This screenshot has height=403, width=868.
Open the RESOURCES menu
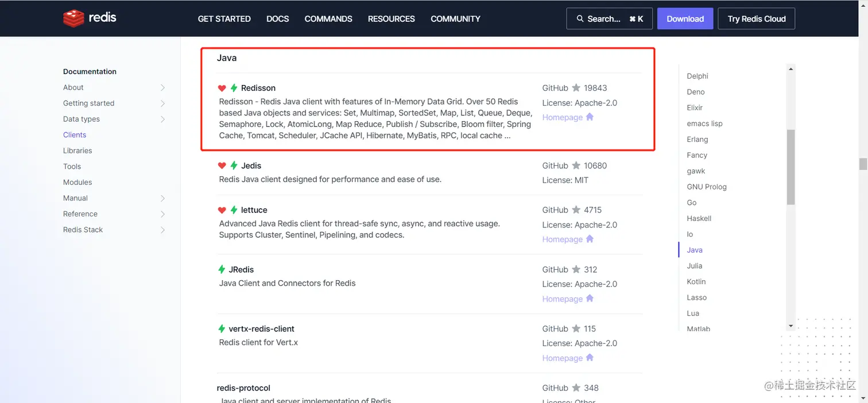392,19
